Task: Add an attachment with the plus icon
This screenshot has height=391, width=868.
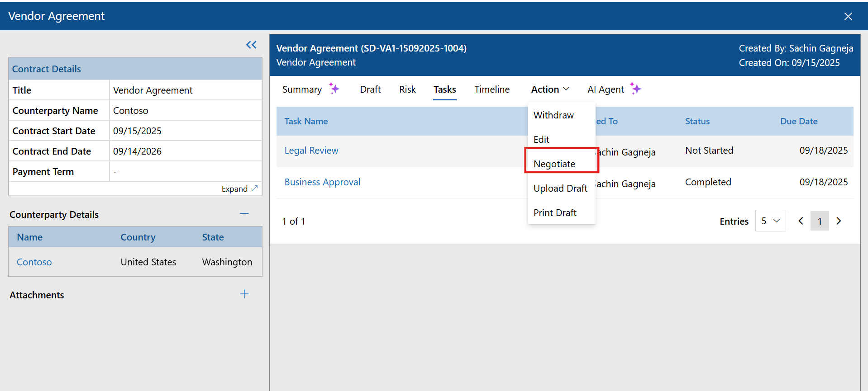Action: (x=244, y=294)
